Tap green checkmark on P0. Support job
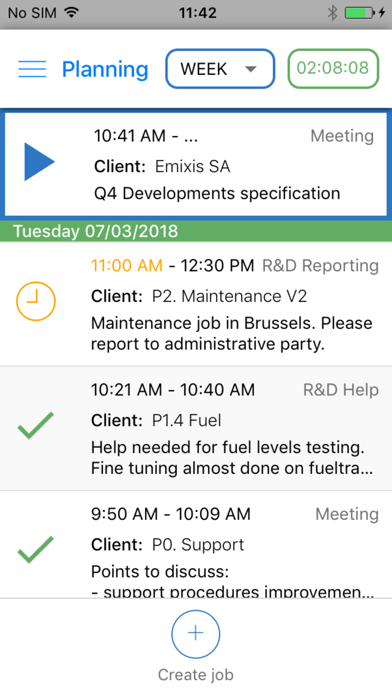The height and width of the screenshot is (696, 392). coord(36,550)
